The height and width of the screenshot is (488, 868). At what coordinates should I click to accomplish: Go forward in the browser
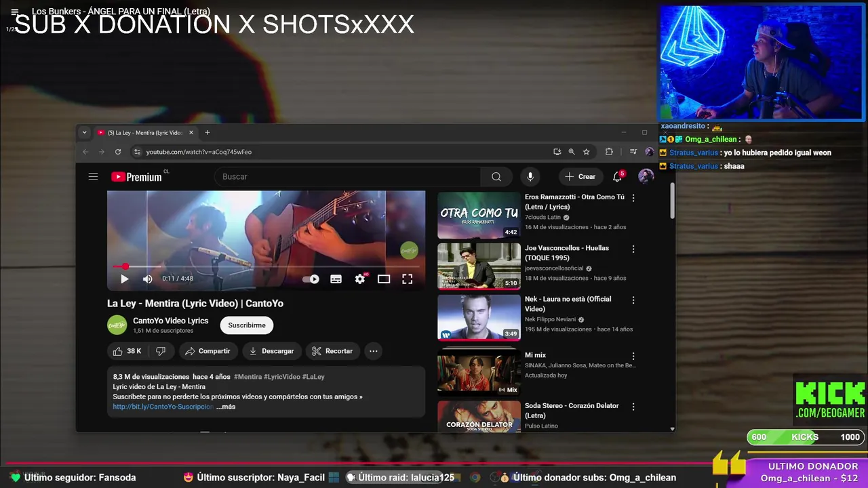pos(102,152)
